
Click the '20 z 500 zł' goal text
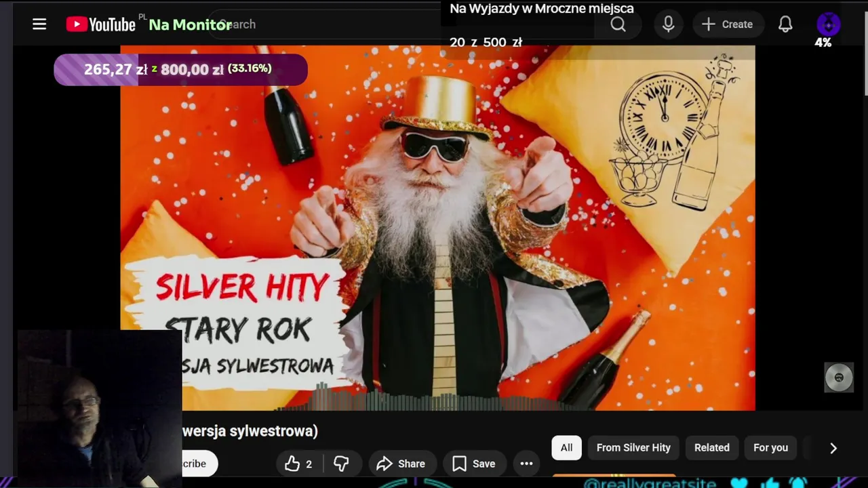[486, 42]
